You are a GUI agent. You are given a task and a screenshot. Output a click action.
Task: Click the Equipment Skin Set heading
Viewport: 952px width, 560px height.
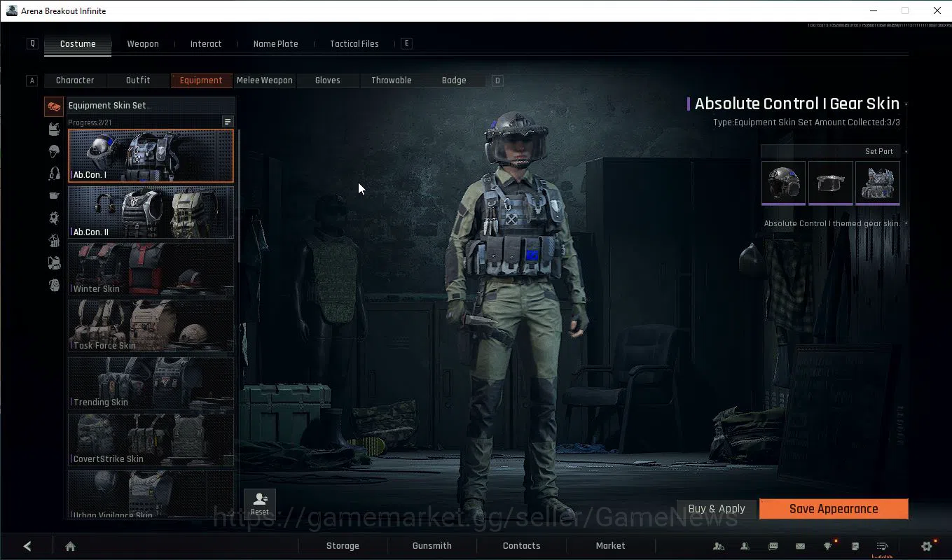(107, 106)
